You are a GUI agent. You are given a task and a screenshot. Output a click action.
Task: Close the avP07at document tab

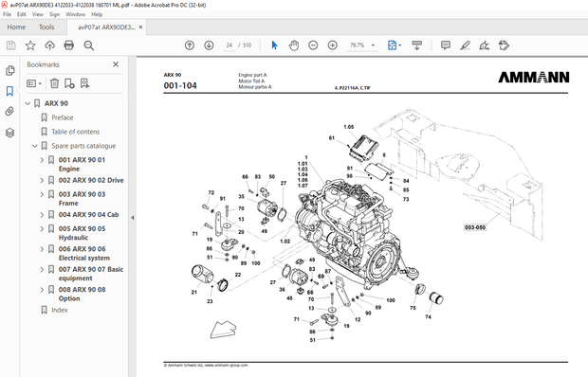coord(140,27)
